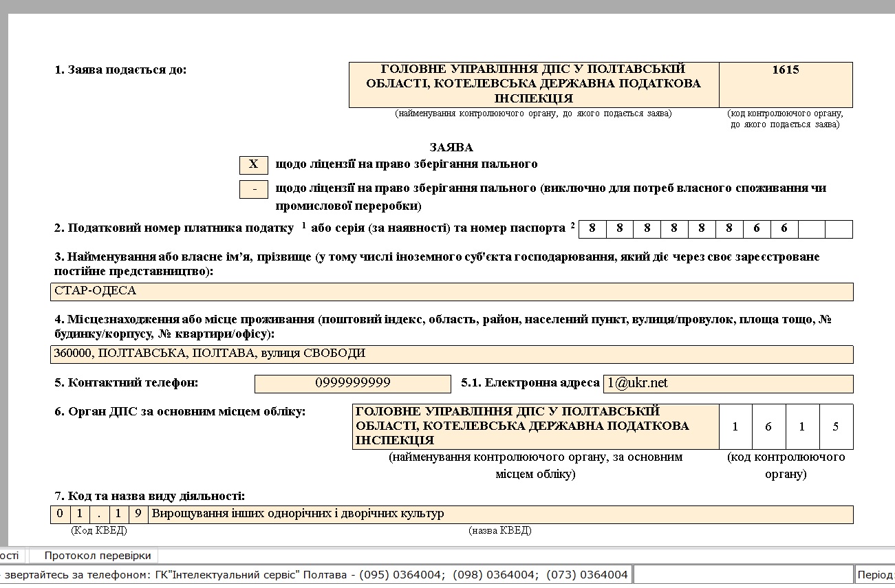Click the КВЕД activity name field
This screenshot has width=895, height=588.
pyautogui.click(x=501, y=514)
